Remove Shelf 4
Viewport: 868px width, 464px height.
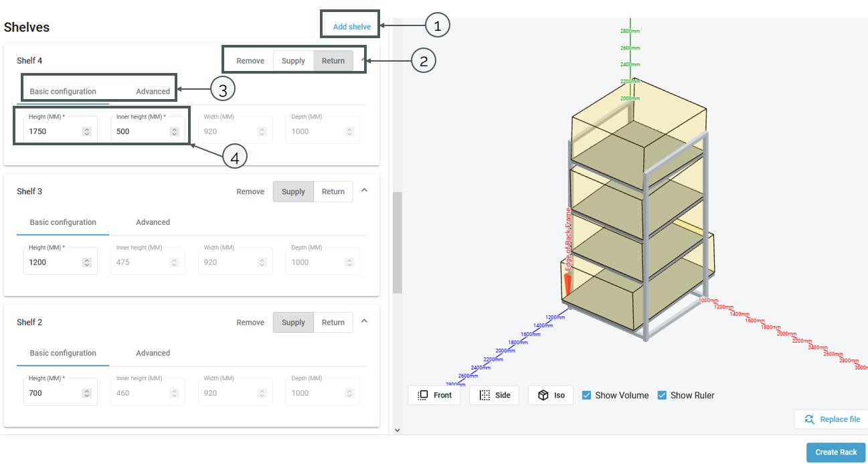(250, 61)
